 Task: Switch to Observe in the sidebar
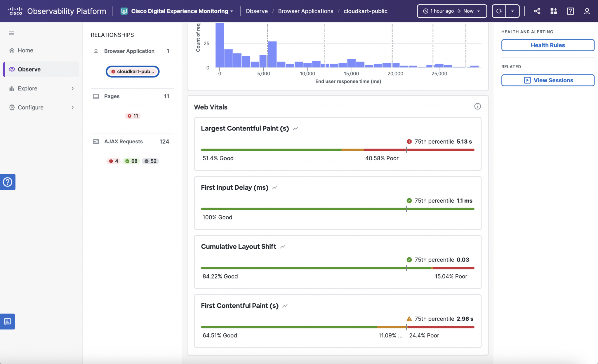(29, 69)
